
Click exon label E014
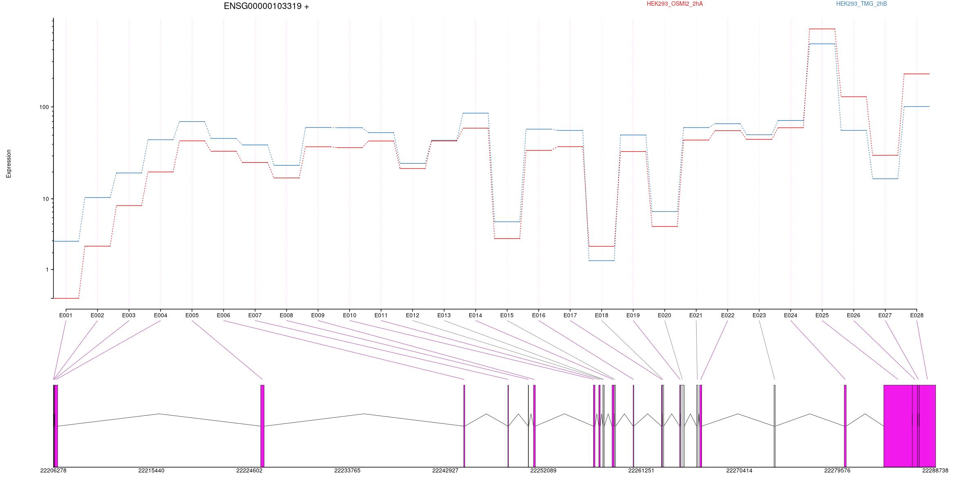[475, 315]
